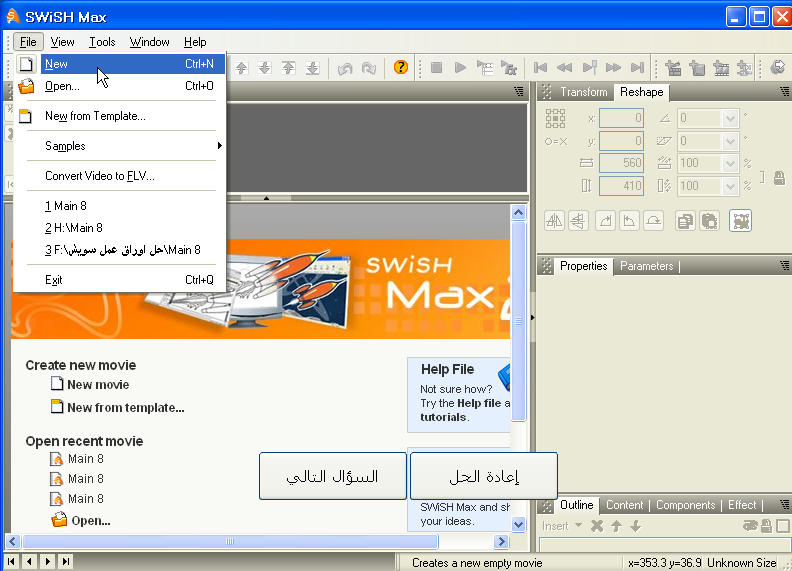Click the width field showing 560
792x571 pixels.
(x=621, y=163)
